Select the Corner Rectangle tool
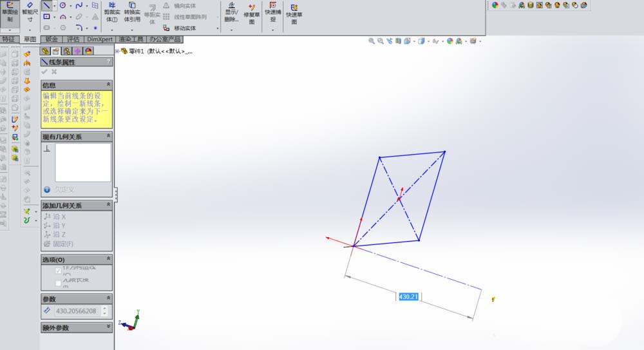 [x=47, y=17]
